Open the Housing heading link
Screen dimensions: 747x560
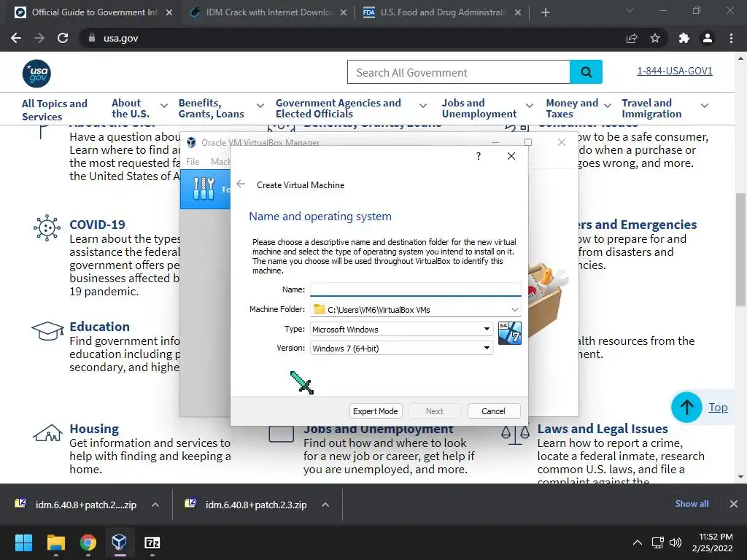click(94, 429)
